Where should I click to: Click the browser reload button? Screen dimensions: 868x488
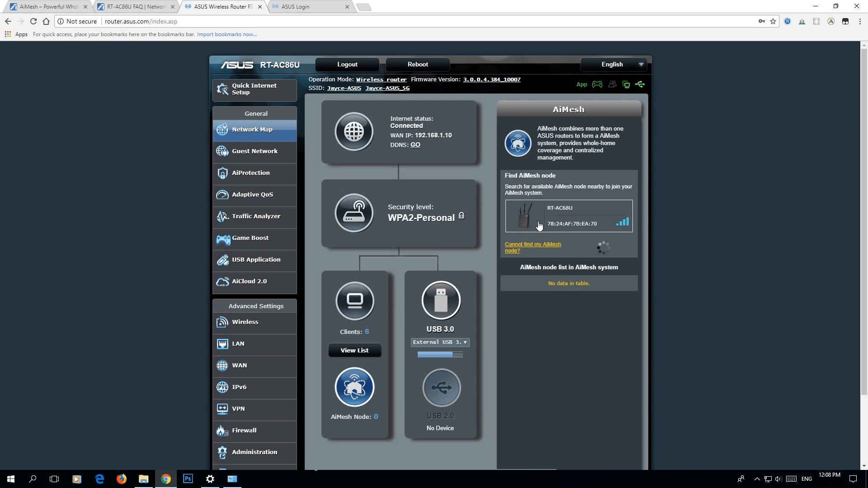(x=33, y=21)
